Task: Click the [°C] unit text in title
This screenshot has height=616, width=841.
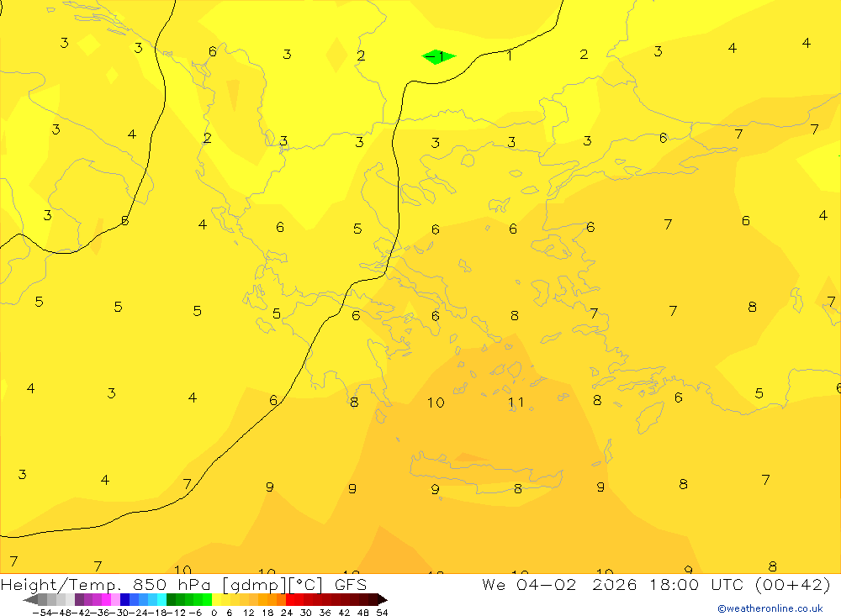Action: (306, 585)
